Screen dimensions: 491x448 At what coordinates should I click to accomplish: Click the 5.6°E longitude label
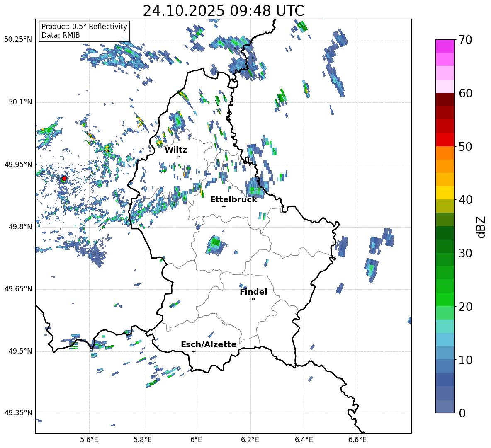pos(89,440)
